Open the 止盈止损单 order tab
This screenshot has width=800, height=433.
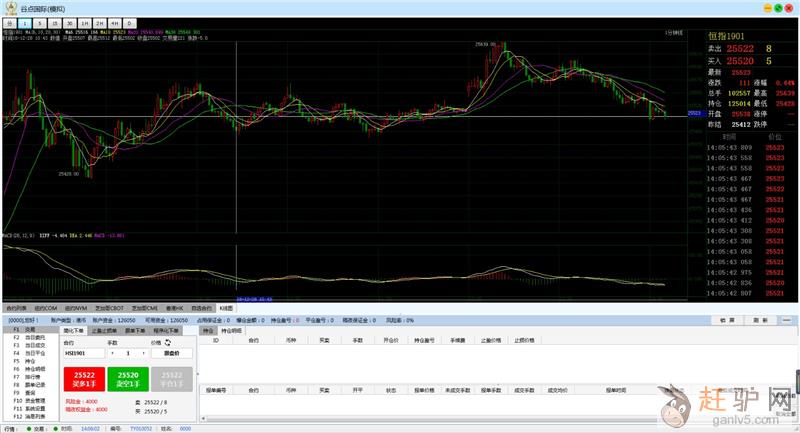point(104,329)
